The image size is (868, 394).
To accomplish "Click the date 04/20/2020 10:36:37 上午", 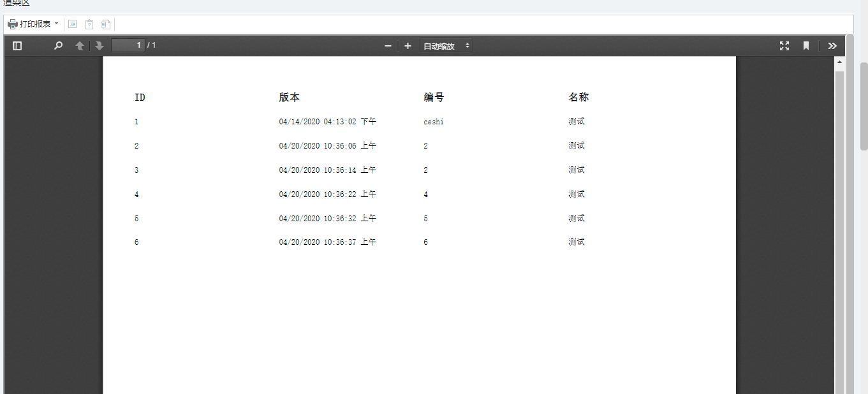I will (328, 242).
